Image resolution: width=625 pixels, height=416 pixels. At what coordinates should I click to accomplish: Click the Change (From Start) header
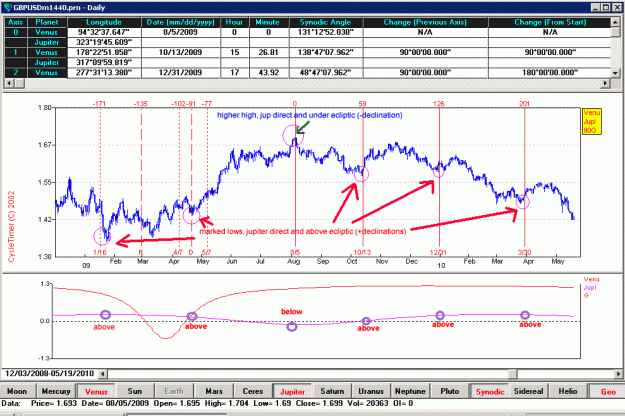coord(550,22)
